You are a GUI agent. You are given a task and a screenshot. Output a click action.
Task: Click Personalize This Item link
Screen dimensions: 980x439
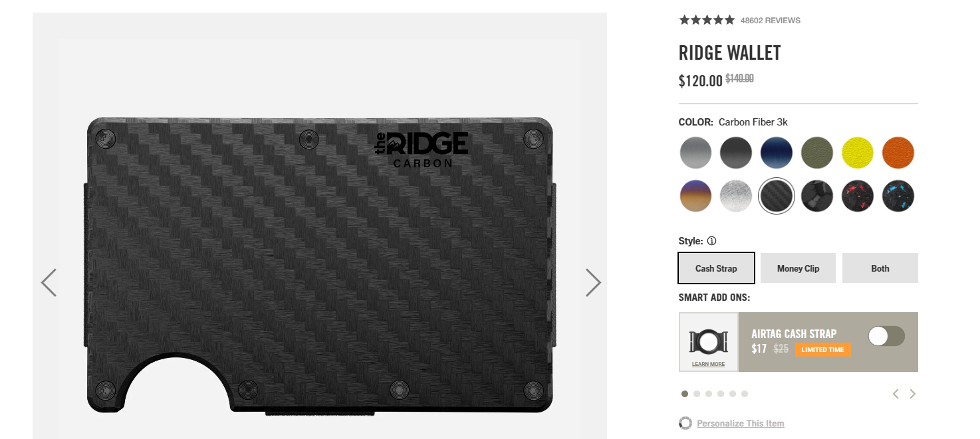[x=741, y=423]
